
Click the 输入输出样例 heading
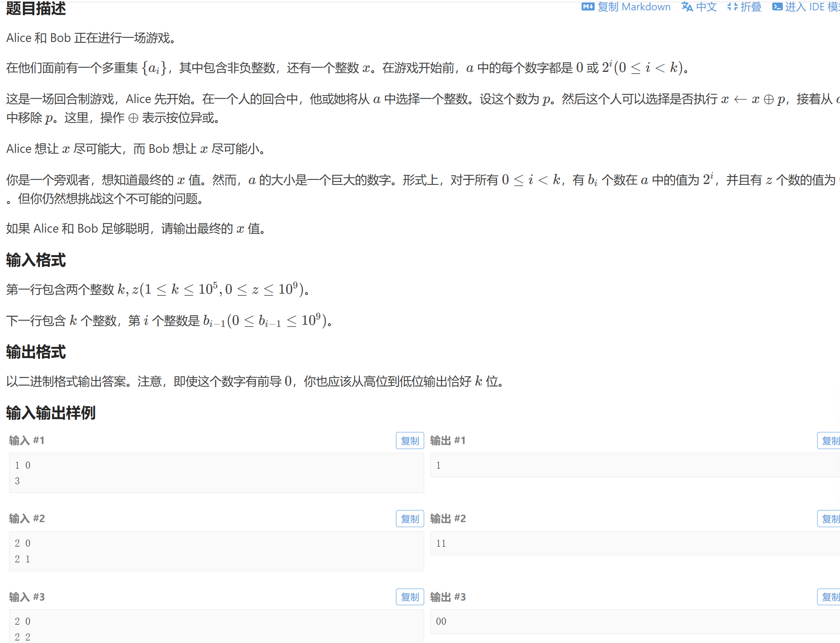[51, 413]
